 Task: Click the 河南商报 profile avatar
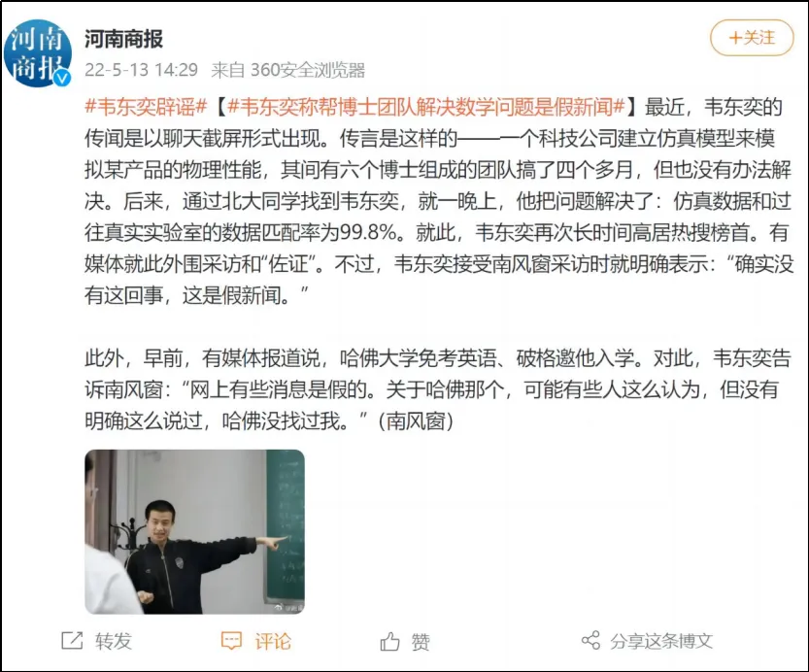[x=37, y=53]
